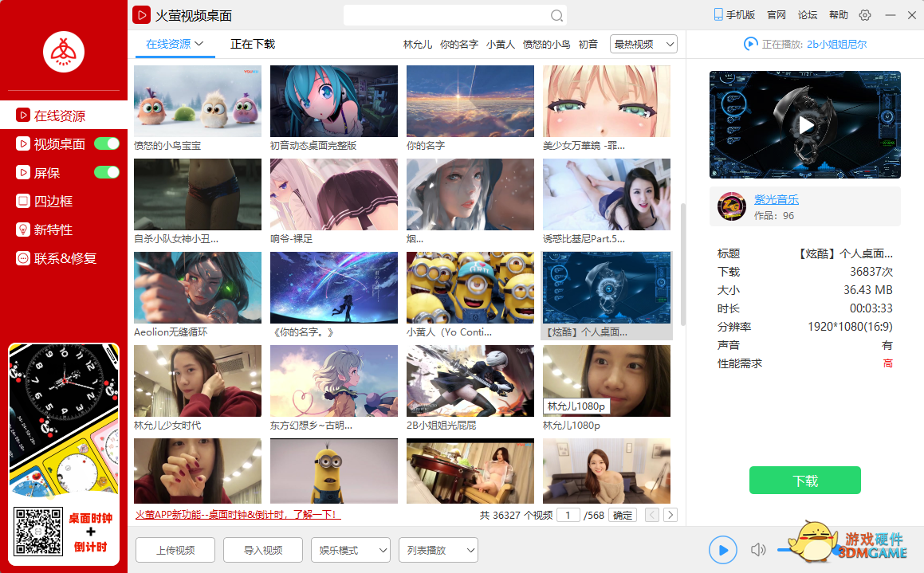Open the 手机版 mobile version icon
This screenshot has height=573, width=924.
coord(718,14)
